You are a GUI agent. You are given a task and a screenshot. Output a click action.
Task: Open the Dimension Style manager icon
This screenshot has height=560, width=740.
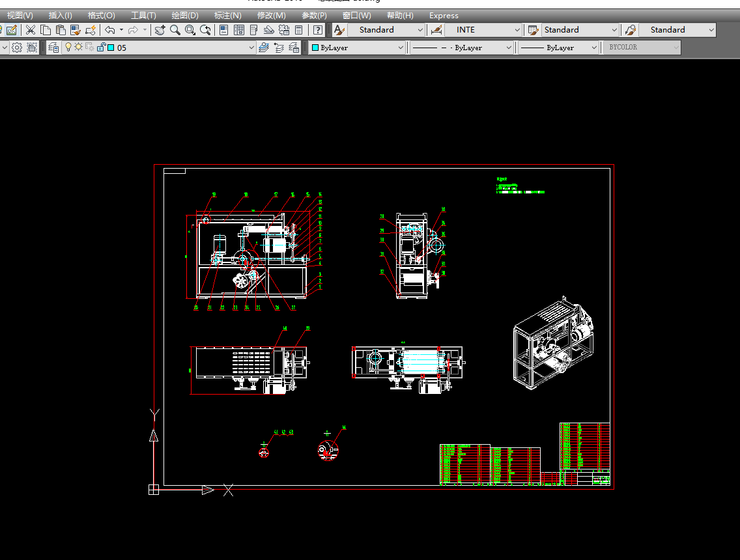point(436,30)
